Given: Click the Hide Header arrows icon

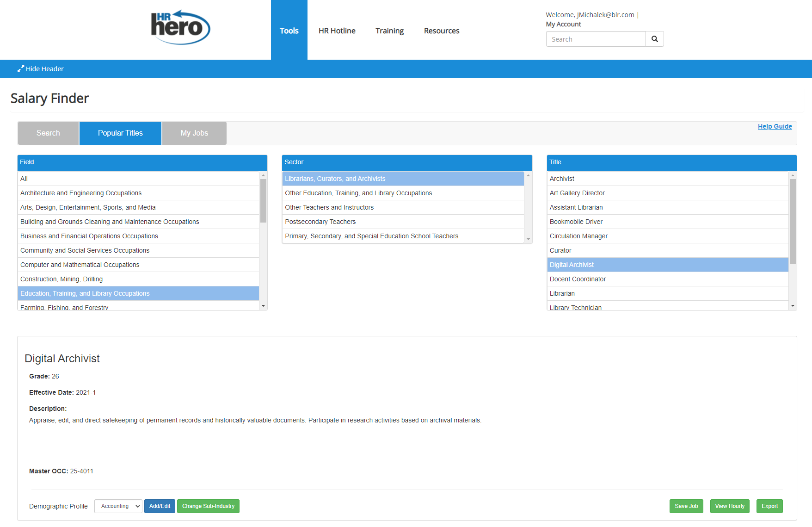Looking at the screenshot, I should (x=21, y=68).
